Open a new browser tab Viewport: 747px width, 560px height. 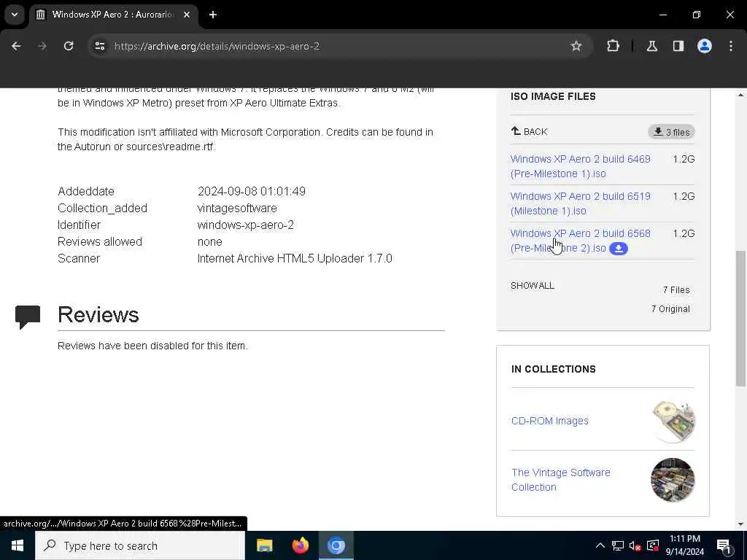(213, 15)
